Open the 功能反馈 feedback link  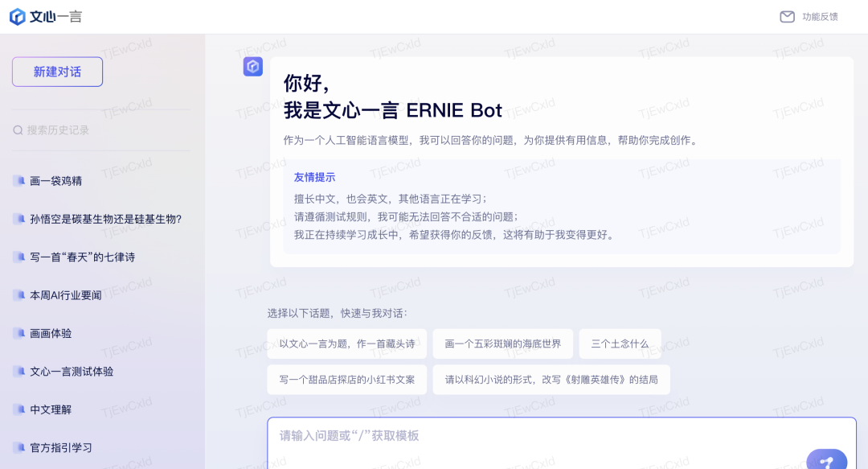820,17
